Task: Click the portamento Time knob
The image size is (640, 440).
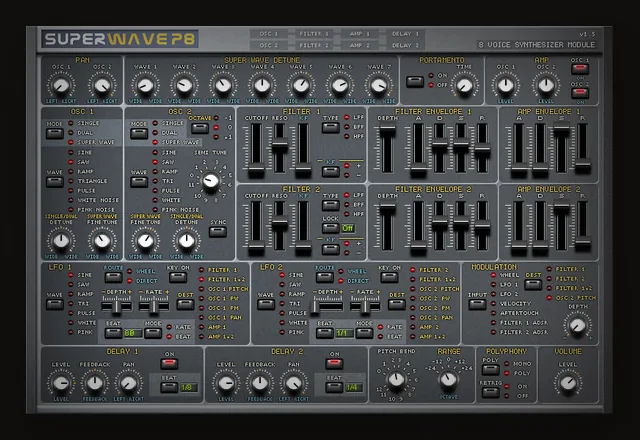Action: [x=464, y=86]
